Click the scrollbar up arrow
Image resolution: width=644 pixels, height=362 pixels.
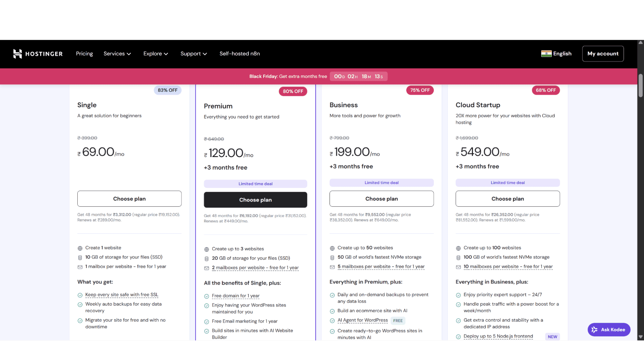click(x=641, y=42)
